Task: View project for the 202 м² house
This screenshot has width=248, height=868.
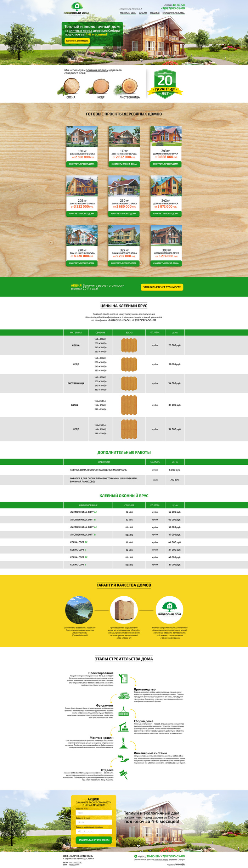Action: click(82, 214)
